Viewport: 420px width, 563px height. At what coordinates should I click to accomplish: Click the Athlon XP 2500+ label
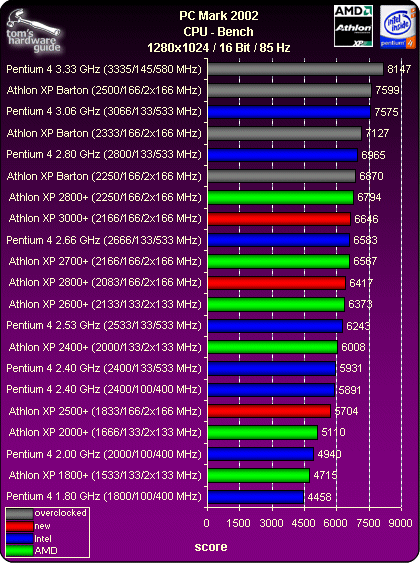pos(105,411)
